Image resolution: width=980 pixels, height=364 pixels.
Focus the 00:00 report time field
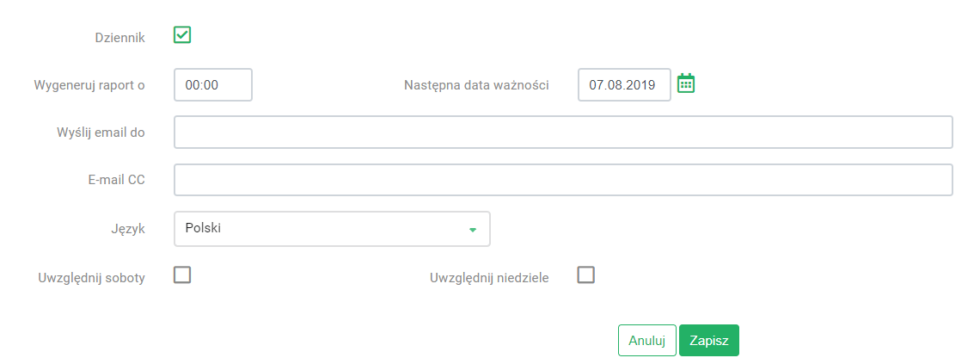(x=213, y=84)
